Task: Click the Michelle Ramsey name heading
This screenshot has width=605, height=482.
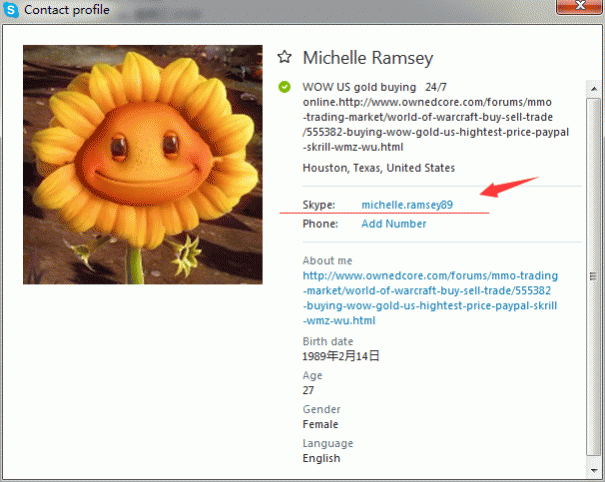Action: [x=368, y=58]
